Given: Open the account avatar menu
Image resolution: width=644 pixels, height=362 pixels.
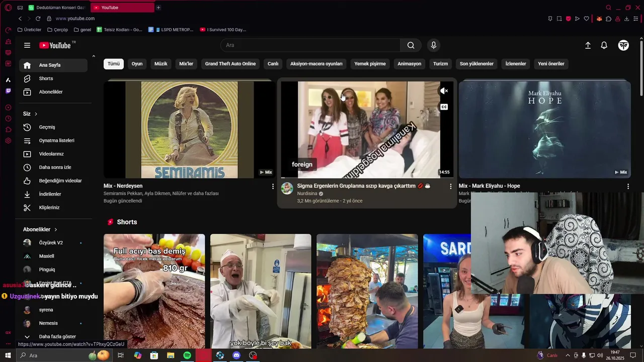Looking at the screenshot, I should tap(623, 45).
